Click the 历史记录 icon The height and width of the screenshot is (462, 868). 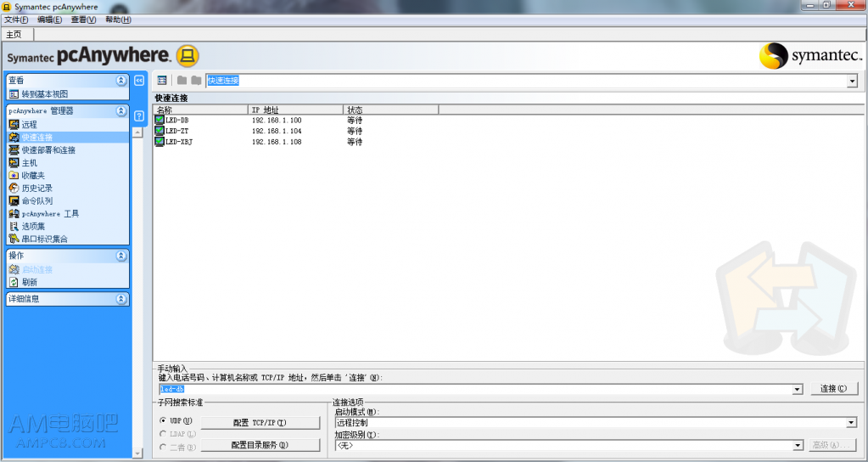14,188
